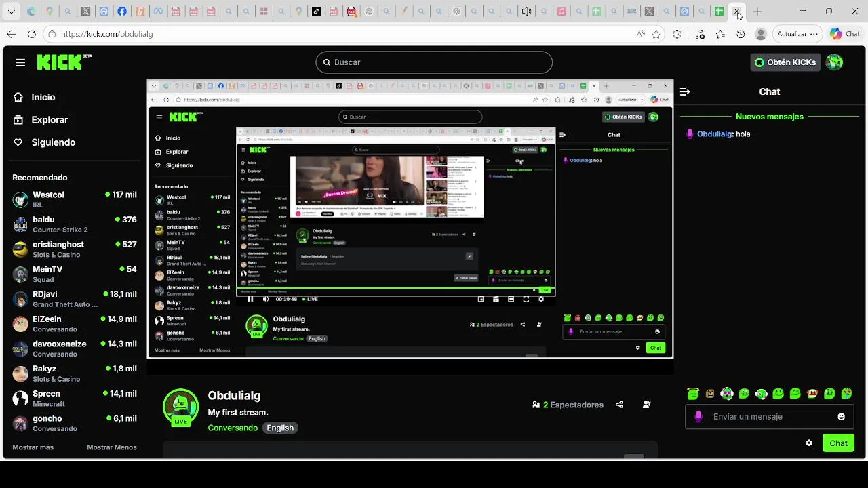The width and height of the screenshot is (868, 488).
Task: Open RDjavi Grand Theft Auto channel
Action: coord(75,299)
